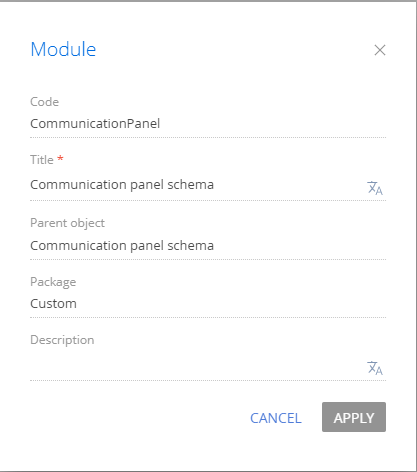This screenshot has height=472, width=417.
Task: Click the red required asterisk beside Title
Action: [60, 158]
